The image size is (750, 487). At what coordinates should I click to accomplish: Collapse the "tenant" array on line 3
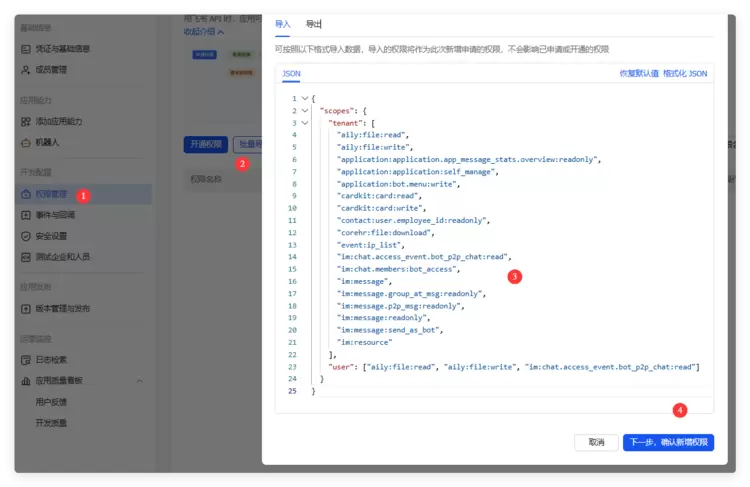304,123
